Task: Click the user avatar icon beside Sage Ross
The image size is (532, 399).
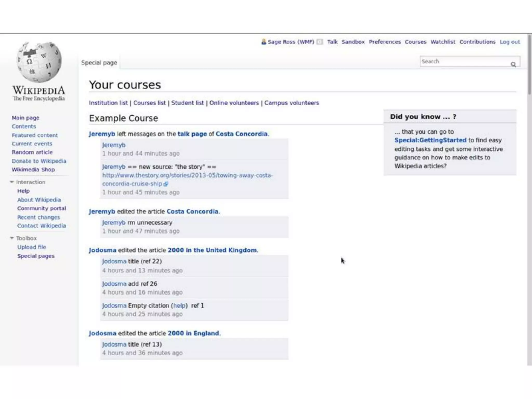Action: (264, 42)
